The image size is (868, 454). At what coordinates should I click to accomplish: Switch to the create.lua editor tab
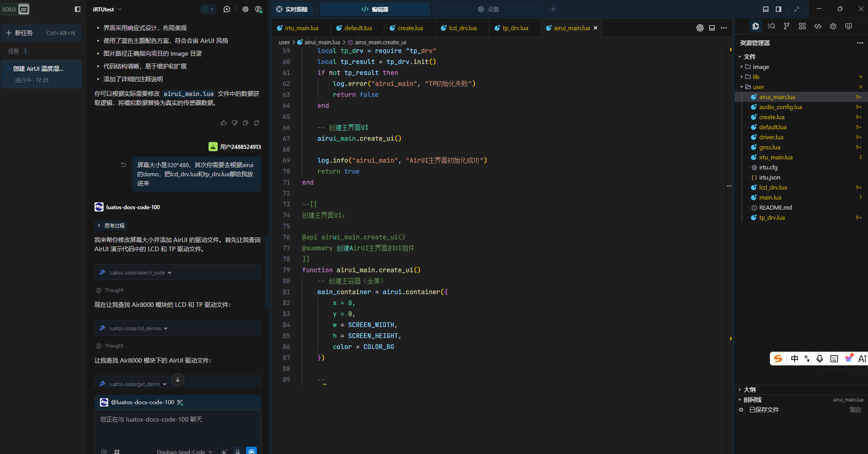(409, 28)
